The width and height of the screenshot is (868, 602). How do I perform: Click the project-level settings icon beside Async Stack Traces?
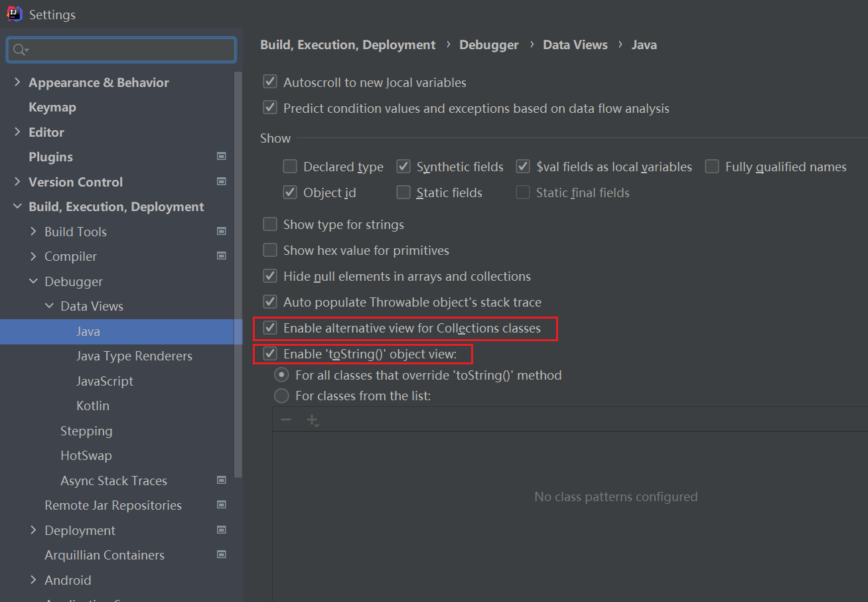(222, 480)
